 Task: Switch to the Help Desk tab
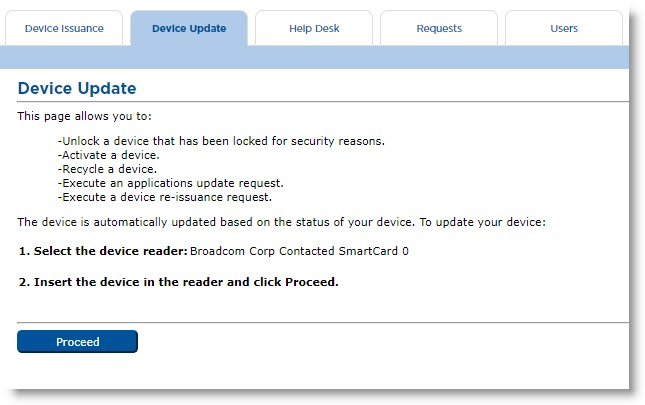(x=313, y=28)
